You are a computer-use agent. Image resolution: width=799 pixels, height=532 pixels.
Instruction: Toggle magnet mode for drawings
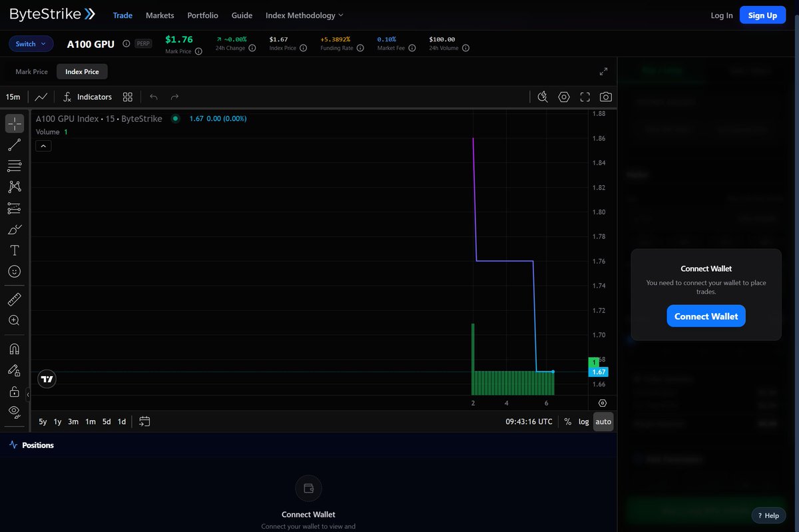tap(14, 349)
